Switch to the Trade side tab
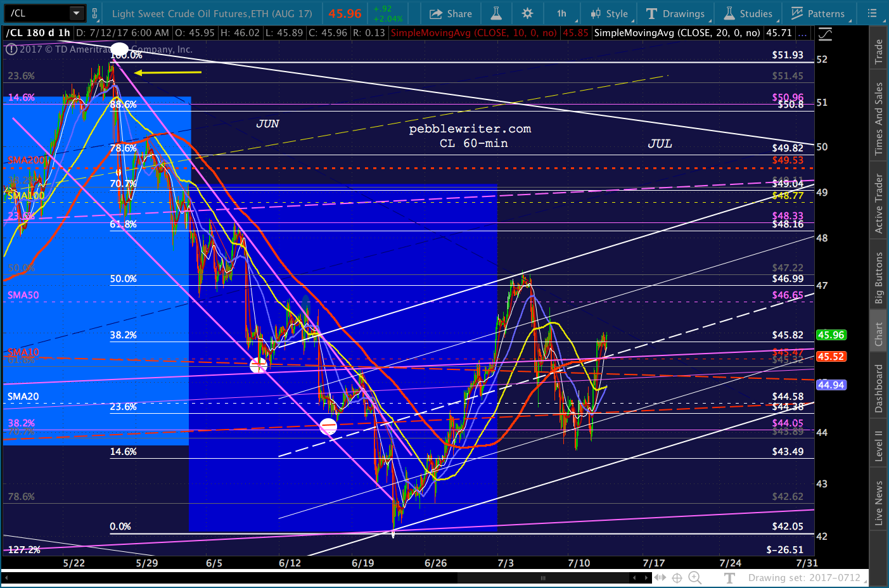Viewport: 889px width, 588px height. click(x=878, y=52)
